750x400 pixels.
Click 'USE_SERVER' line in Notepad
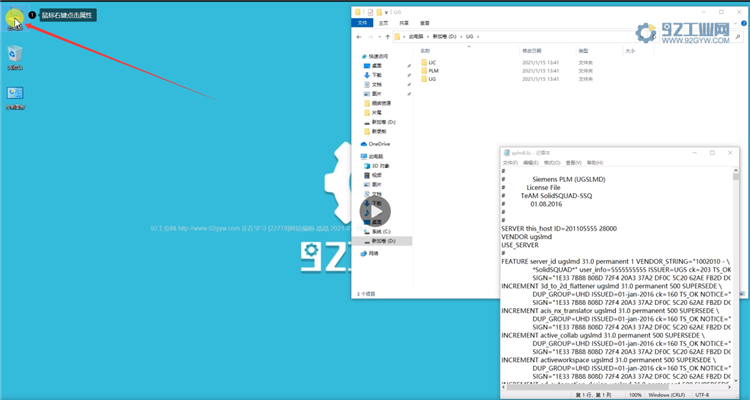point(519,245)
